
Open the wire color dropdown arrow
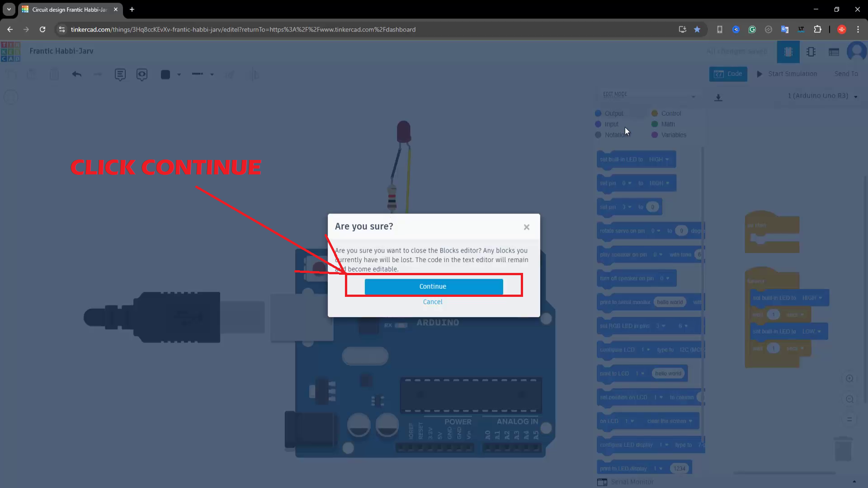[x=179, y=75]
